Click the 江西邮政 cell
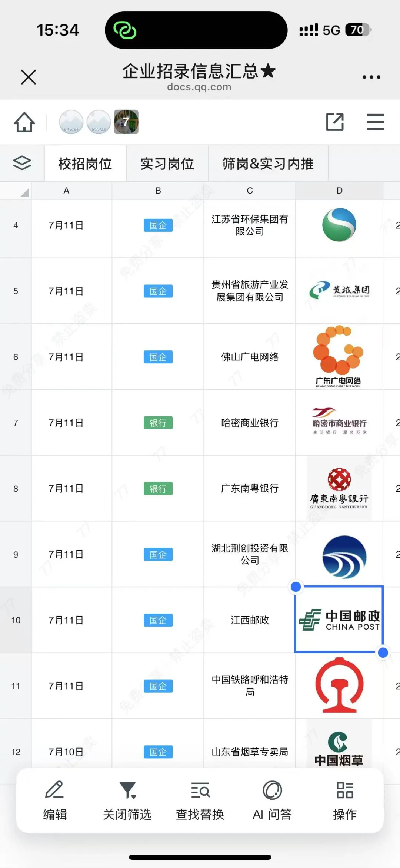 250,620
